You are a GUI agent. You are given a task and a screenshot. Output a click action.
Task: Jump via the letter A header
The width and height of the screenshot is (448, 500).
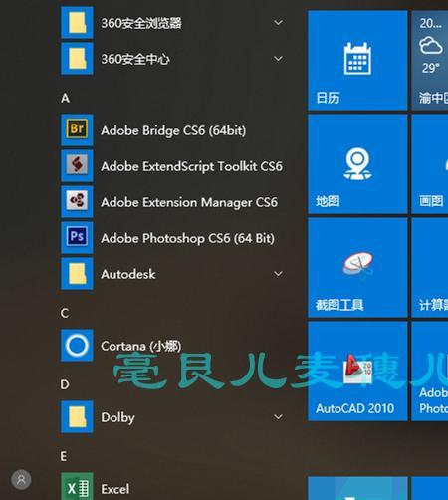pos(65,98)
